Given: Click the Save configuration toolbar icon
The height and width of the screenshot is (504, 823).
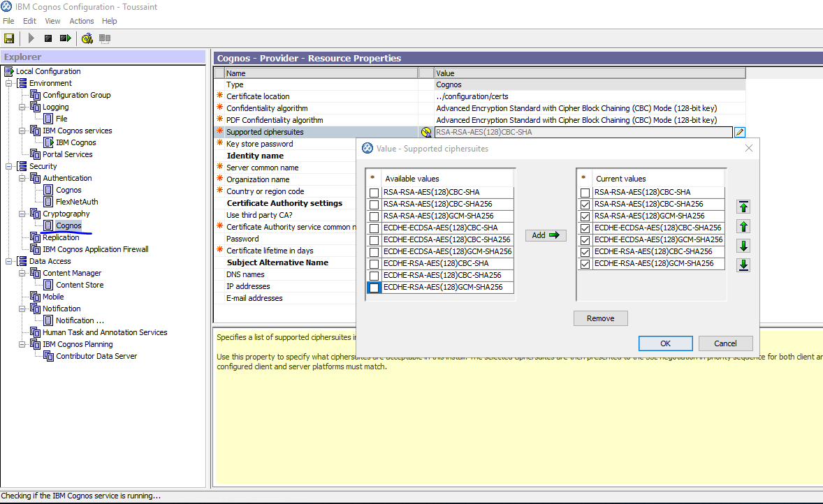Looking at the screenshot, I should point(9,38).
